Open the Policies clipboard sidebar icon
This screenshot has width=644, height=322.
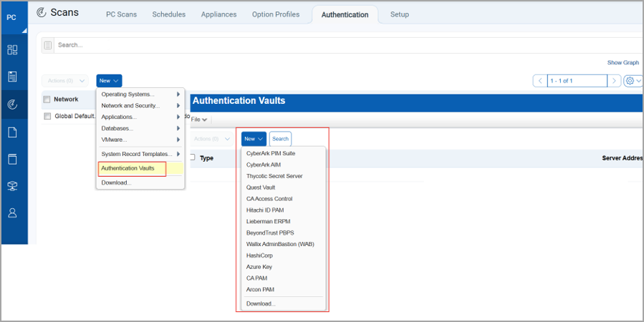point(12,77)
